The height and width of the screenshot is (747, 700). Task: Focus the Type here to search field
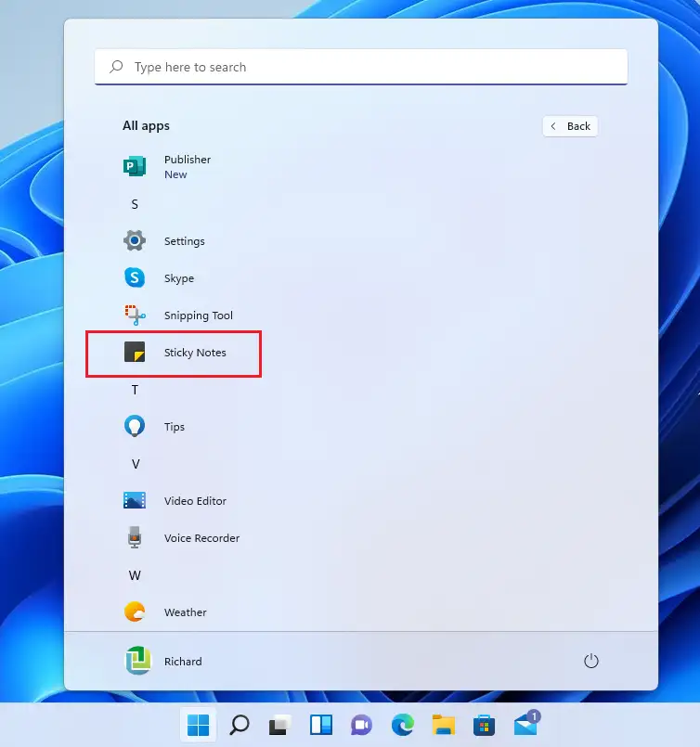361,67
